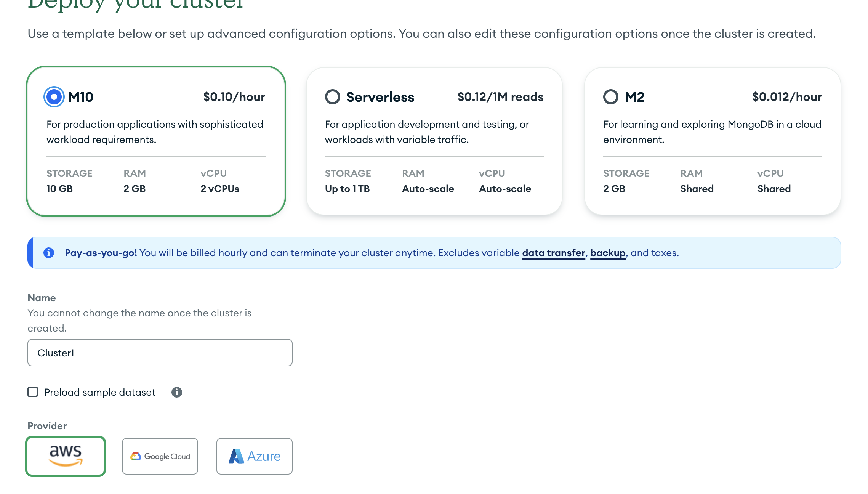
Task: Choose Azure as the provider
Action: (255, 456)
